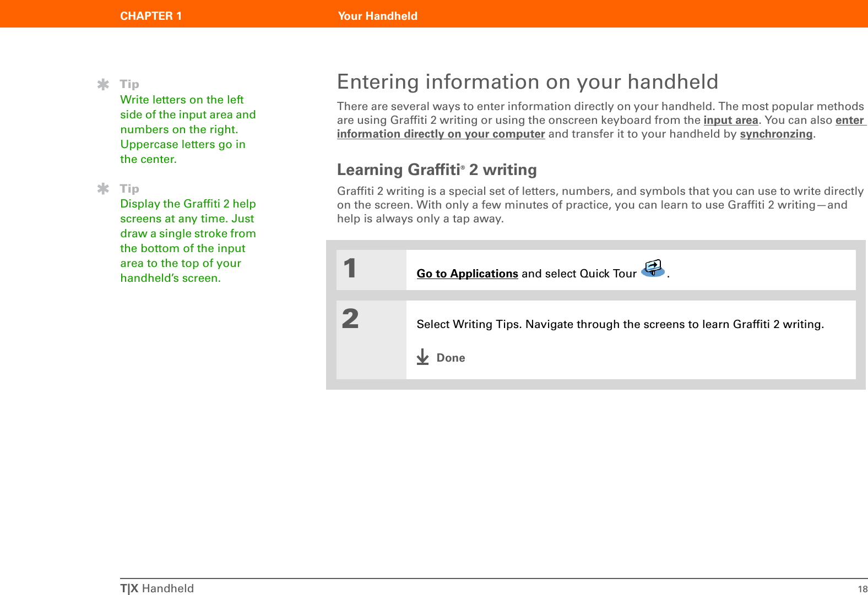
Task: Click the 'CHAPTER 1' header text
Action: click(x=151, y=16)
